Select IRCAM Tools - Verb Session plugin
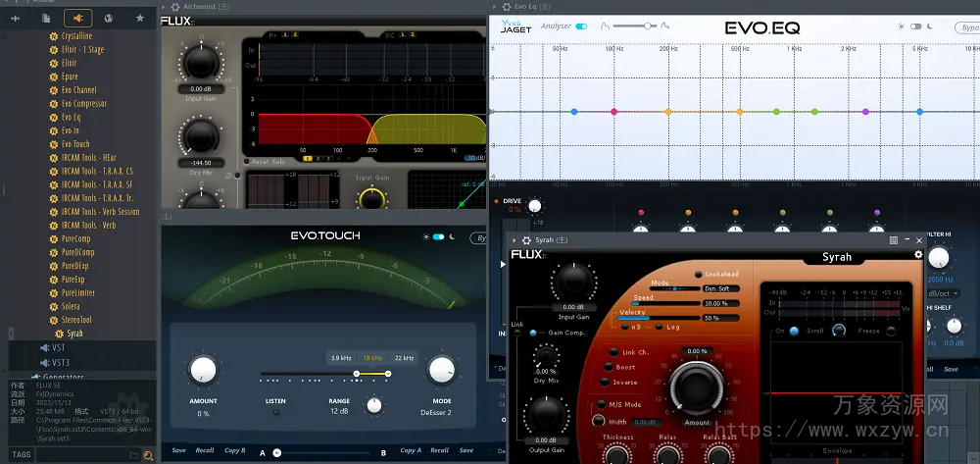The width and height of the screenshot is (980, 464). [101, 212]
